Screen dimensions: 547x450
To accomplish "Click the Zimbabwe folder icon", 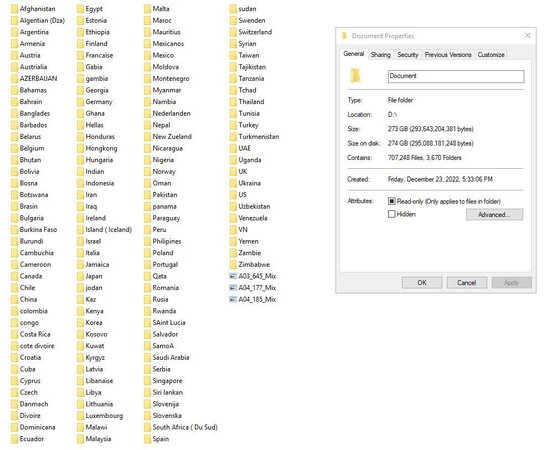I will click(233, 264).
